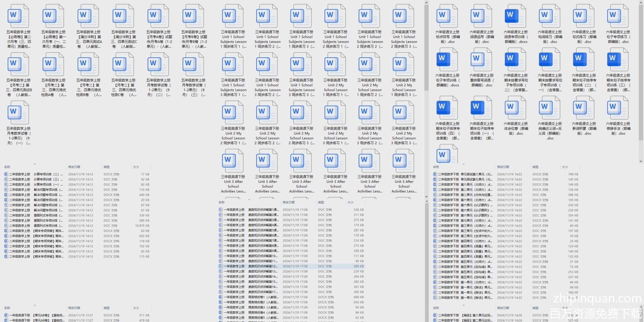Select the 六年级语文上册 构词练习 document icon
This screenshot has width=644, height=322.
(549, 16)
